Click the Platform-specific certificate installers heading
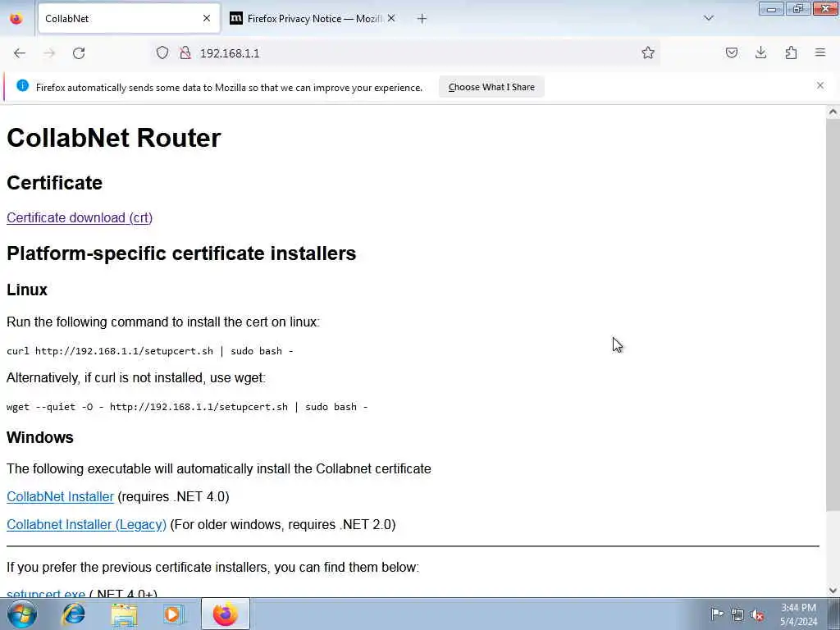 coord(181,253)
